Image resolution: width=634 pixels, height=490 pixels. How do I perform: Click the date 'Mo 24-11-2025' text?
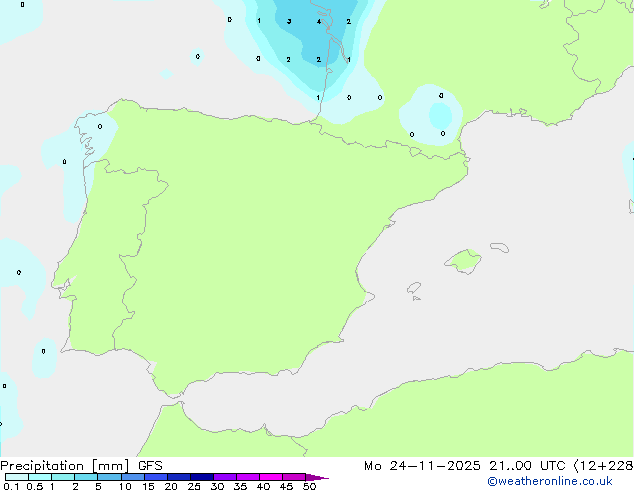pos(422,466)
